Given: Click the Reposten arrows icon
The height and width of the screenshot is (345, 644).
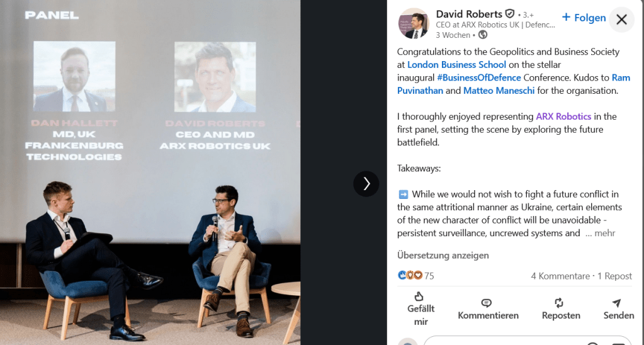Looking at the screenshot, I should [559, 303].
